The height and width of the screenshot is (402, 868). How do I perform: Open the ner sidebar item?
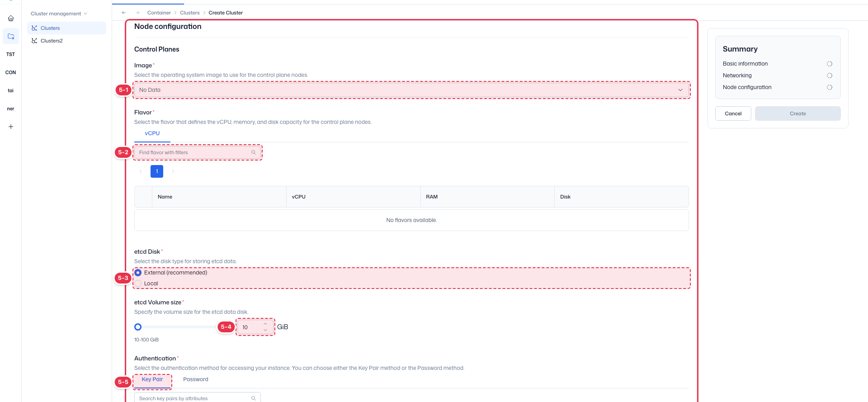(11, 109)
